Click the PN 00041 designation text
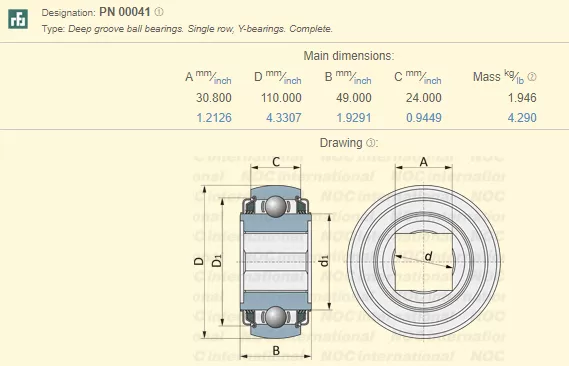569x366 pixels. tap(124, 12)
